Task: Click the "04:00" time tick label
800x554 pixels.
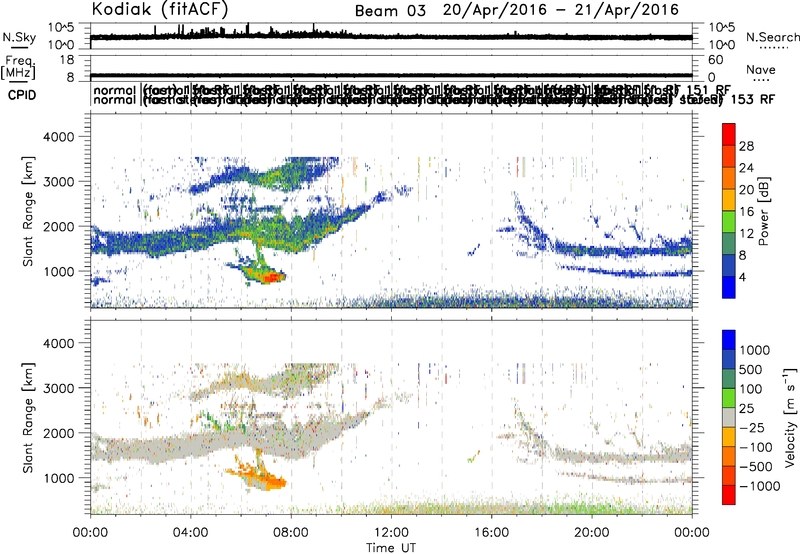Action: click(190, 533)
